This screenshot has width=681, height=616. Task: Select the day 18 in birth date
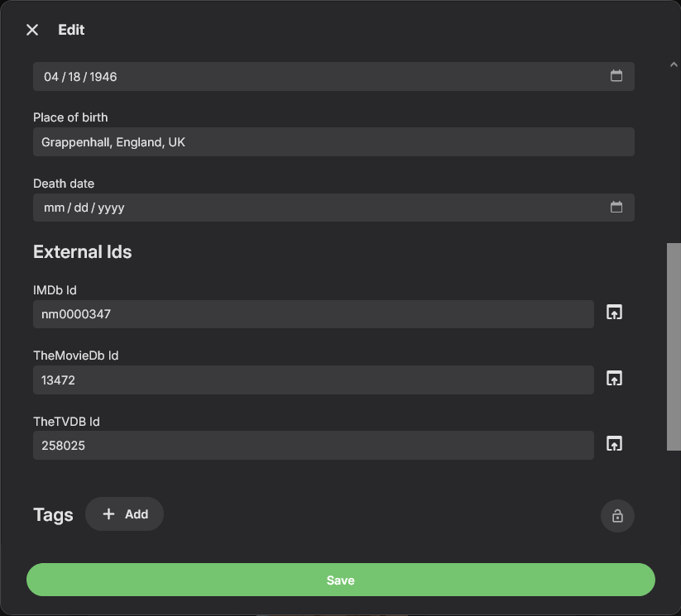click(74, 77)
